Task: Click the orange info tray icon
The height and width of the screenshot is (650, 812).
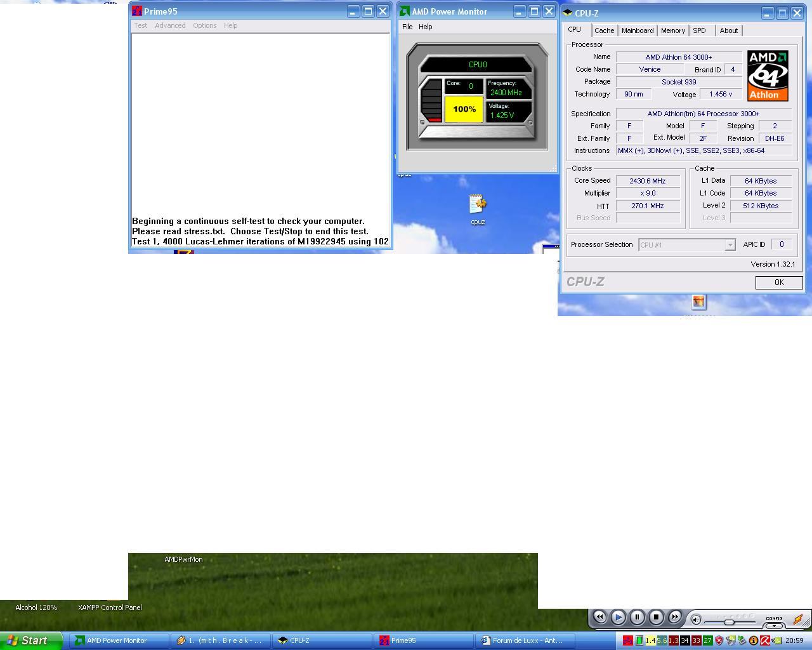Action: click(754, 640)
